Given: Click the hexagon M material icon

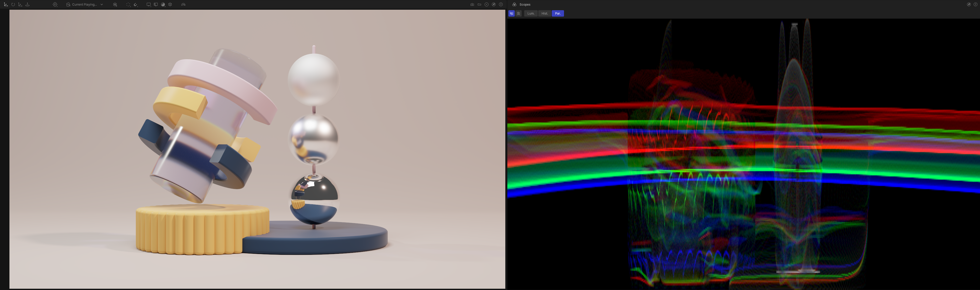Looking at the screenshot, I should 115,5.
